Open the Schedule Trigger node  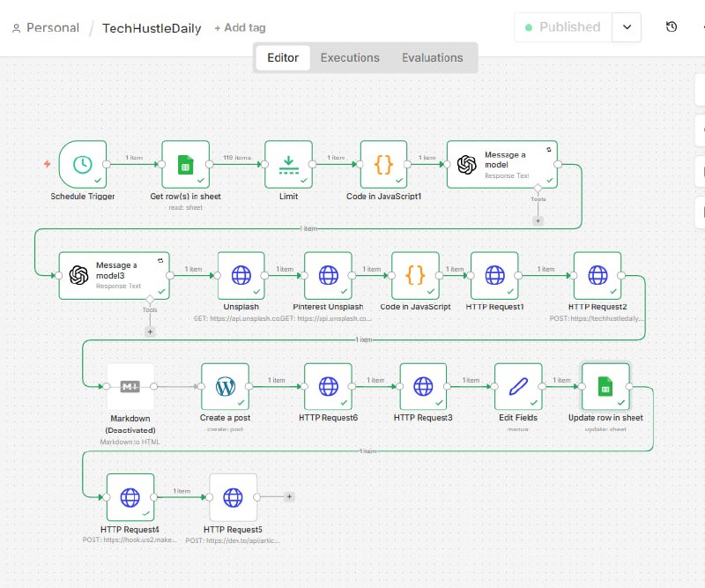click(x=83, y=164)
